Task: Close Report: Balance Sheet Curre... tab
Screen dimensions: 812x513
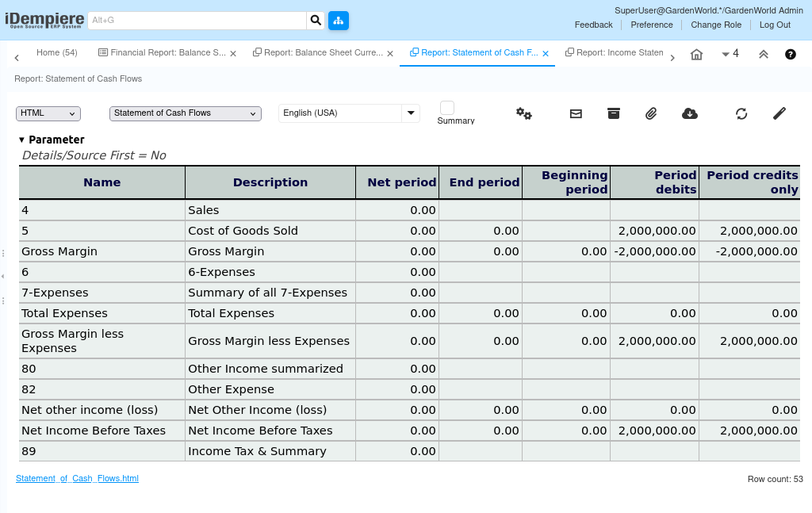Action: point(390,53)
